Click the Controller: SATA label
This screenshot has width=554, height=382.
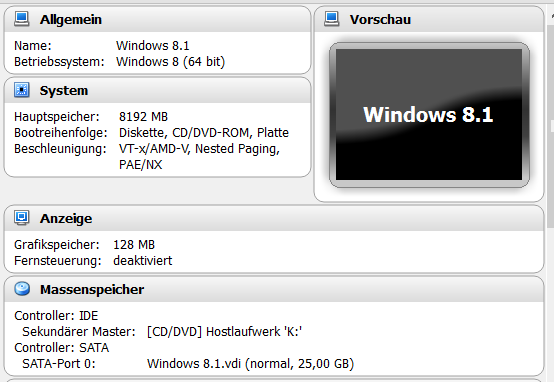(61, 348)
